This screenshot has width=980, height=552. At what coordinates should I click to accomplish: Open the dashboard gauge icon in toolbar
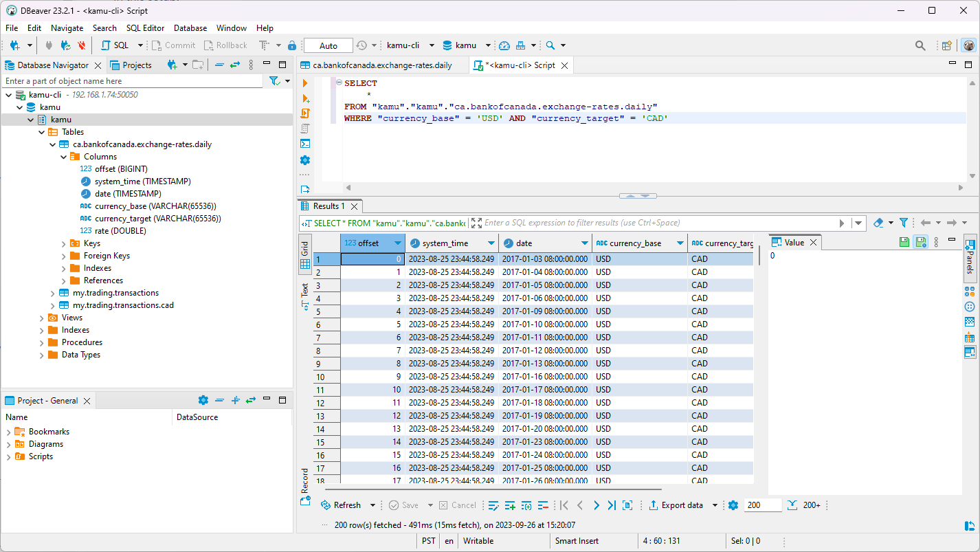504,45
